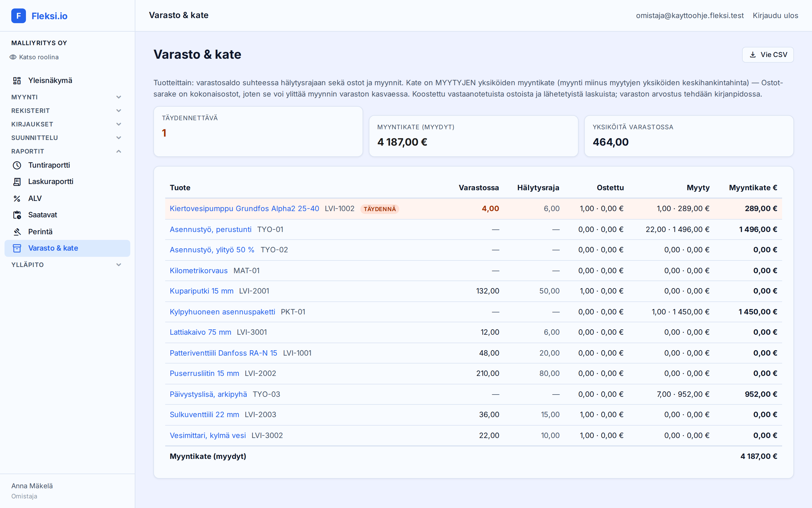Screen dimensions: 812x508
Task: Open product Asennustyö, ylityö 50 %
Action: click(x=212, y=250)
